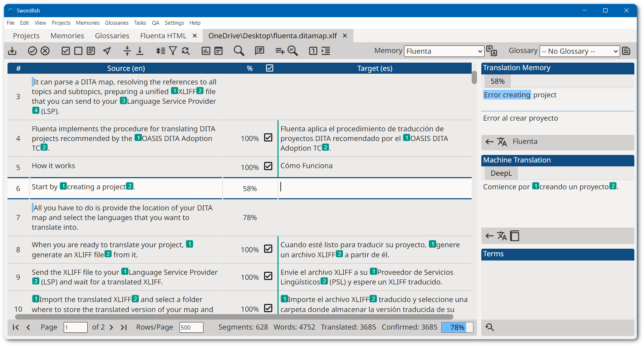Screen dimensions: 644x346
Task: Click the search term in glossary icon
Action: click(x=293, y=51)
